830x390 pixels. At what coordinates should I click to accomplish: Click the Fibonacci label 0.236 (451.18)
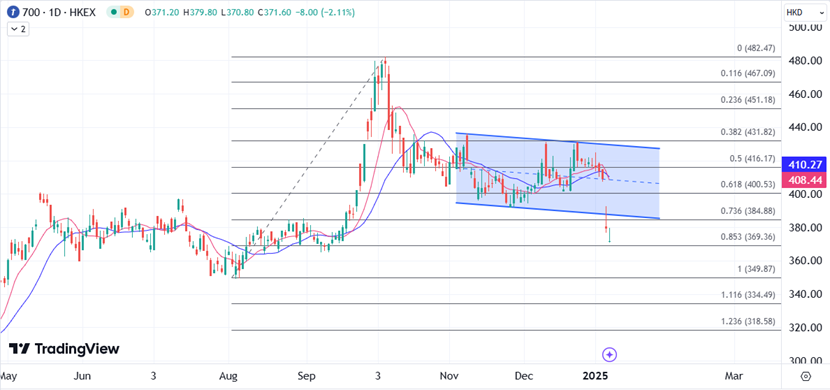click(747, 100)
